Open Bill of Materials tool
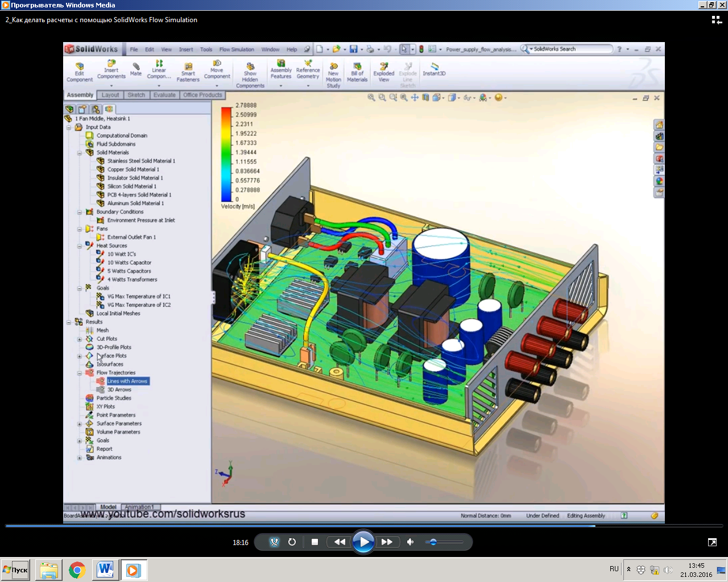Screen dimensions: 728x582 [357, 73]
